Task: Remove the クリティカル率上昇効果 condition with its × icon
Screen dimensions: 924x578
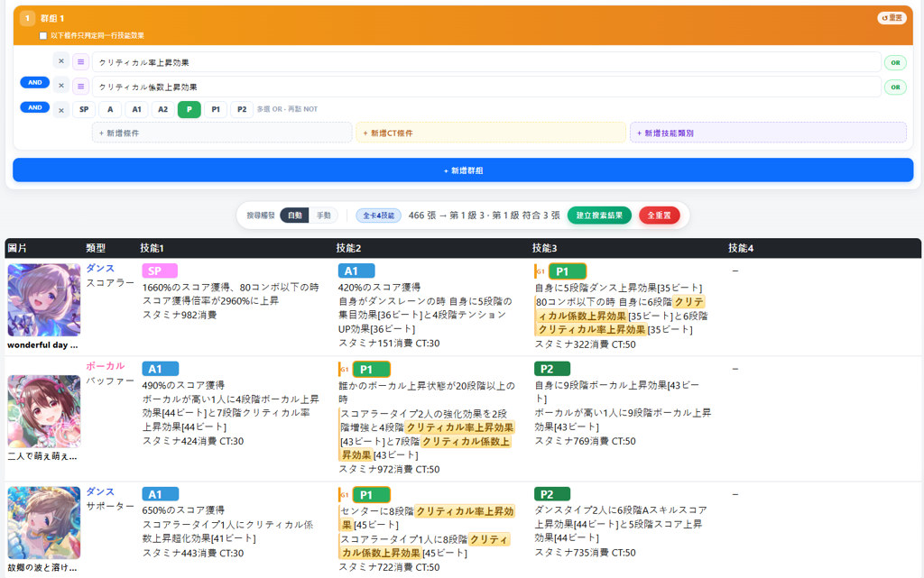Action: 61,61
